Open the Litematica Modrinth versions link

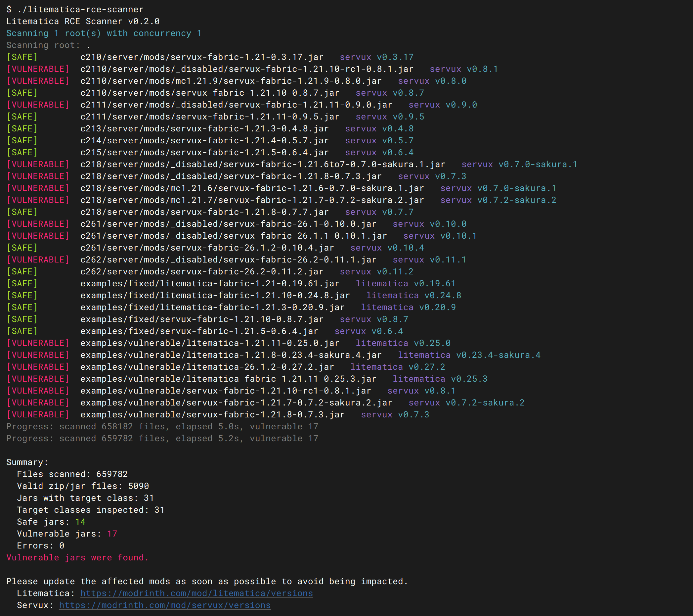tap(196, 593)
